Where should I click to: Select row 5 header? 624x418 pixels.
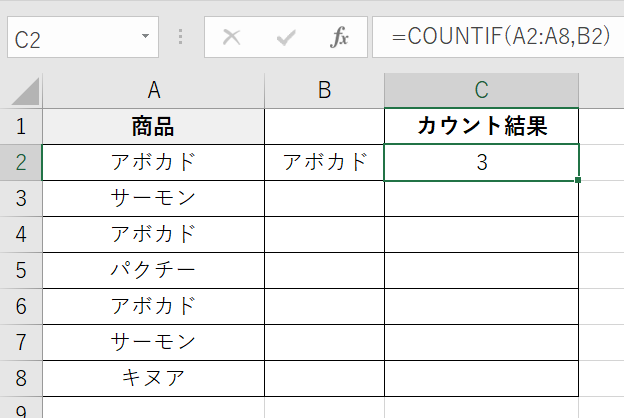click(21, 270)
